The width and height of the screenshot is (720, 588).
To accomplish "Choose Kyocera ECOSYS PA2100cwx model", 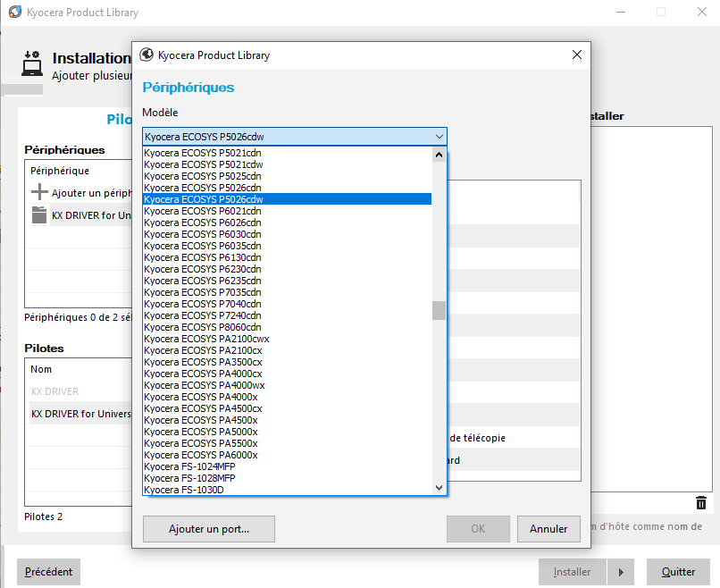I will tap(206, 339).
